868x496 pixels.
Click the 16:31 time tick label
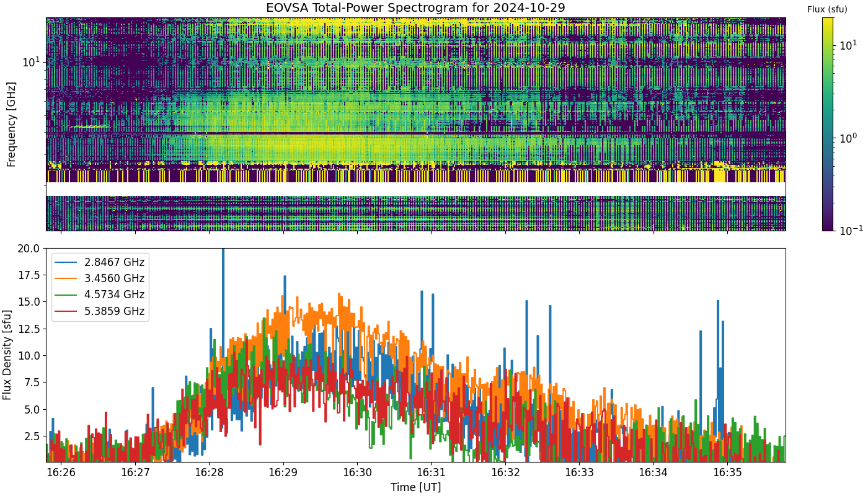click(431, 472)
